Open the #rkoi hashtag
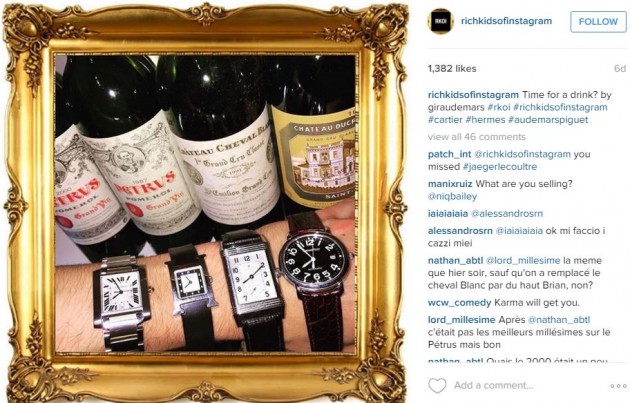 [x=499, y=107]
